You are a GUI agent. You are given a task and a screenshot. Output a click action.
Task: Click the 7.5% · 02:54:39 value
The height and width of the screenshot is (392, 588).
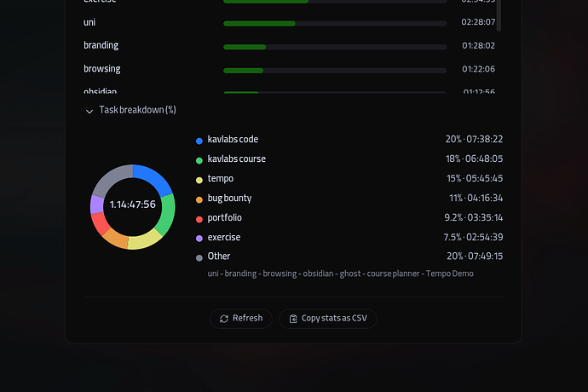[x=473, y=237]
